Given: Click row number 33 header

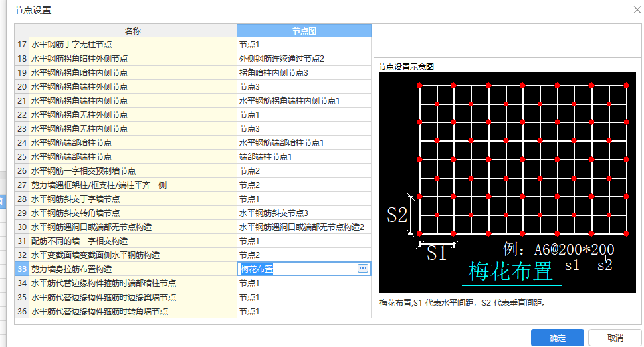Looking at the screenshot, I should [x=22, y=269].
